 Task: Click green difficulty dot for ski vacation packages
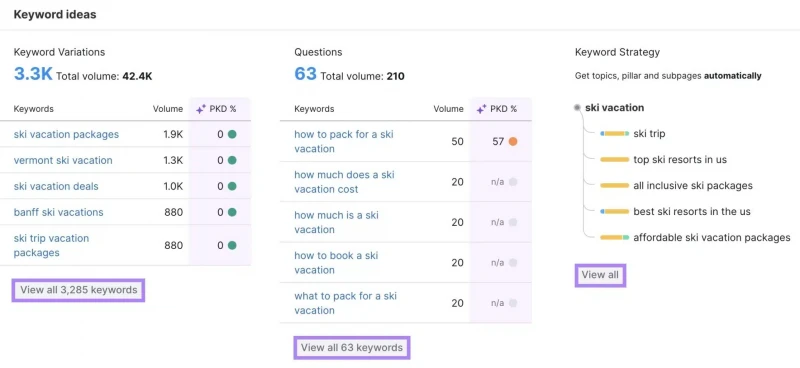[232, 134]
